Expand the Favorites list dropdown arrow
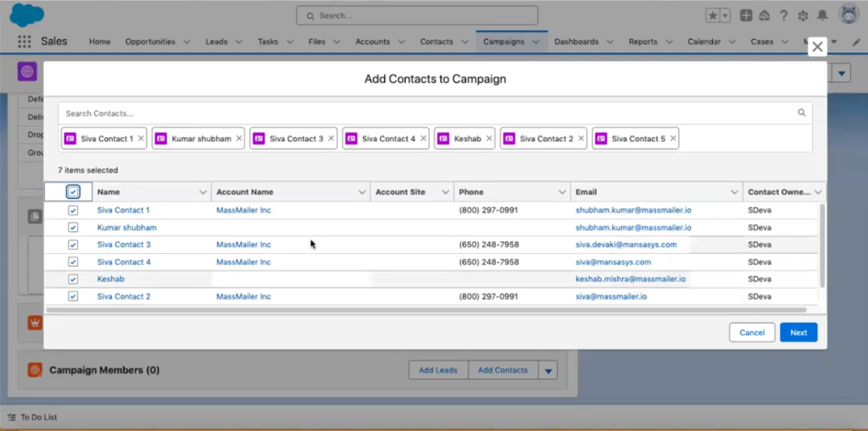868x431 pixels. (725, 15)
